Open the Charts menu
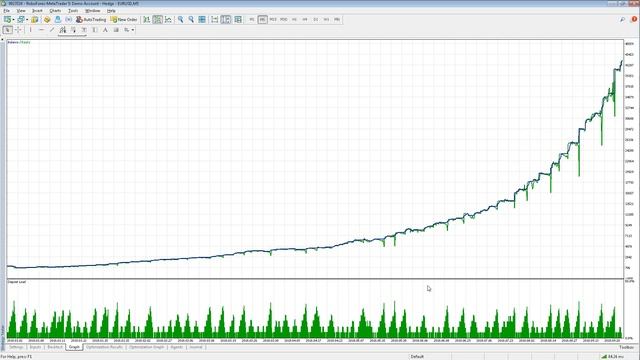 click(x=55, y=11)
